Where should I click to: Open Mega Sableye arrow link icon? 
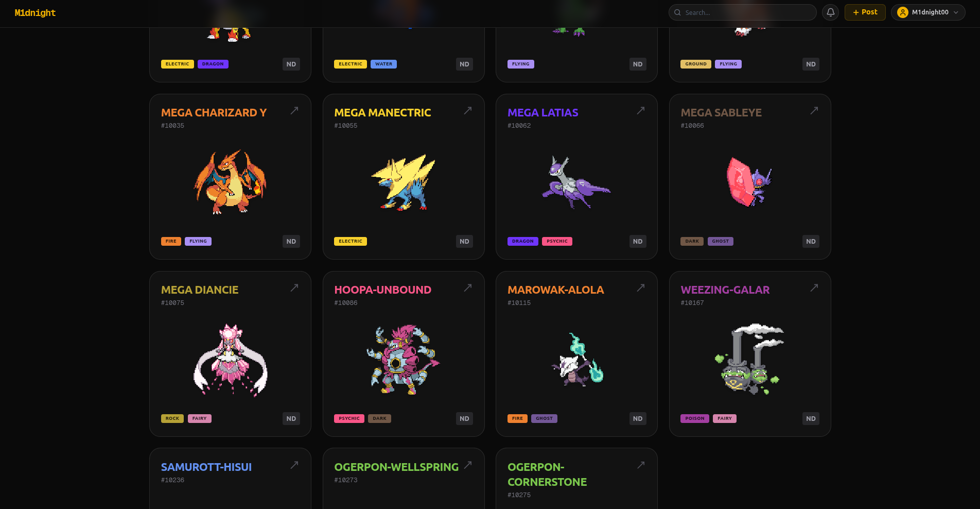814,110
